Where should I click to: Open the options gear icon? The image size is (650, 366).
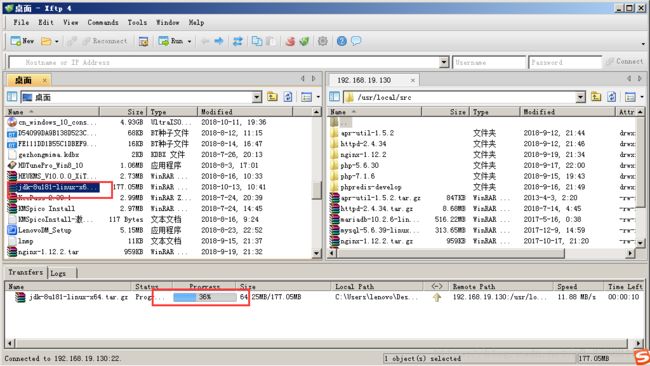(x=323, y=41)
